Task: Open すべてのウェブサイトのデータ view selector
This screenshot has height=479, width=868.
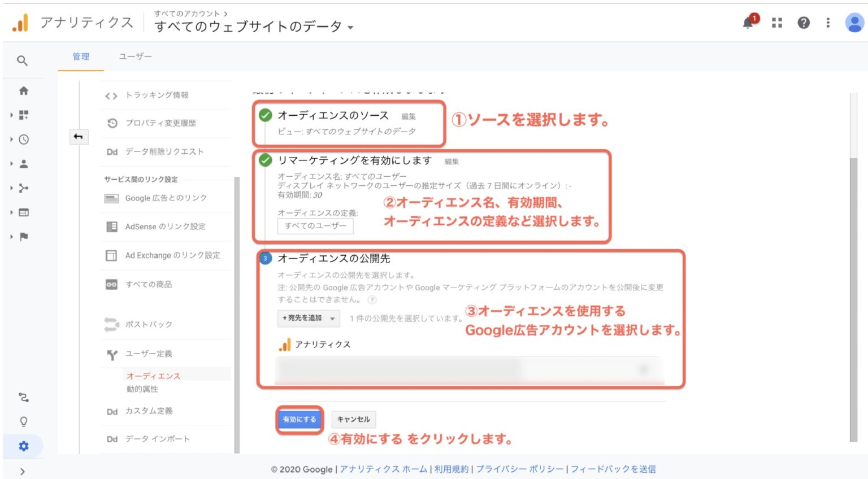Action: [254, 27]
